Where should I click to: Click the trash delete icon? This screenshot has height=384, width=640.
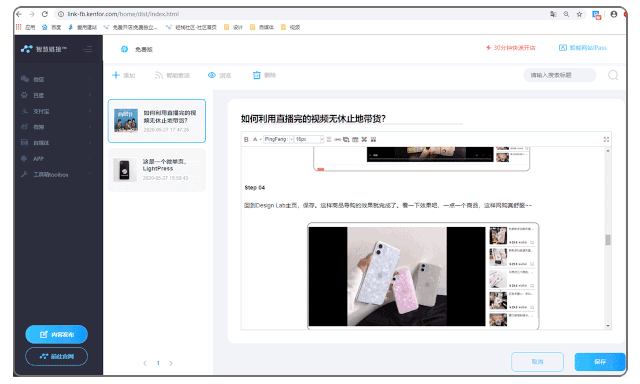point(256,75)
